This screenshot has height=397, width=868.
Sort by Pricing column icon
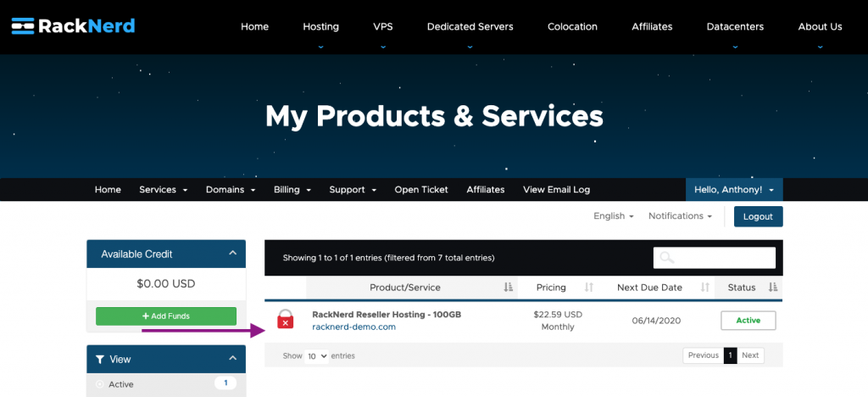[589, 288]
